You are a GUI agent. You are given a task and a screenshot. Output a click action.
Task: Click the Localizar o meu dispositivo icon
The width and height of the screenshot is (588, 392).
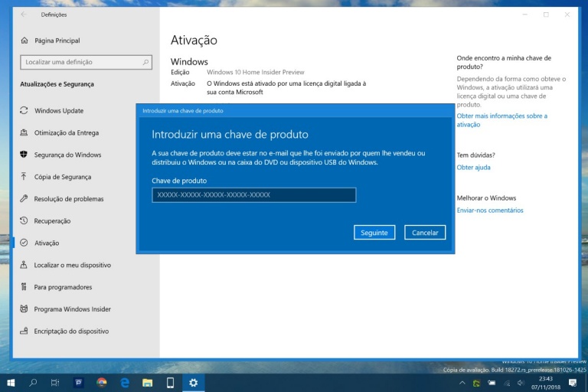24,265
